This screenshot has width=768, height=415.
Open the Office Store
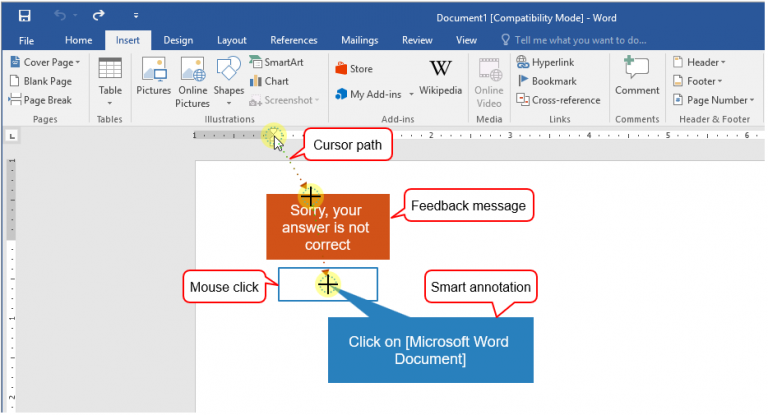pyautogui.click(x=354, y=69)
